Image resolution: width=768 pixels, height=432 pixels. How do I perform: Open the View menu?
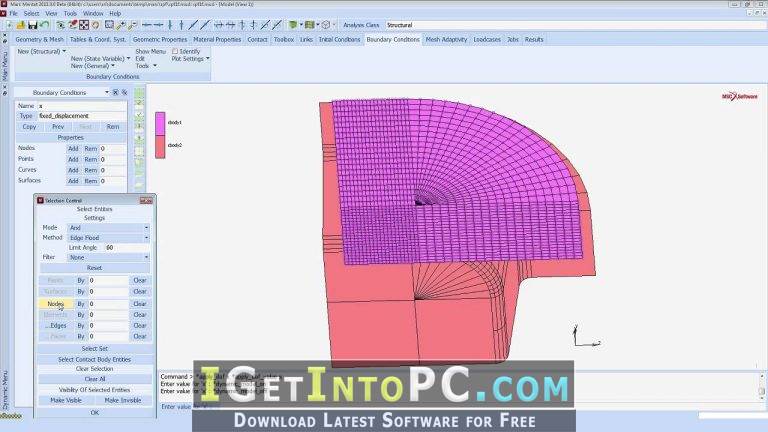pyautogui.click(x=51, y=13)
